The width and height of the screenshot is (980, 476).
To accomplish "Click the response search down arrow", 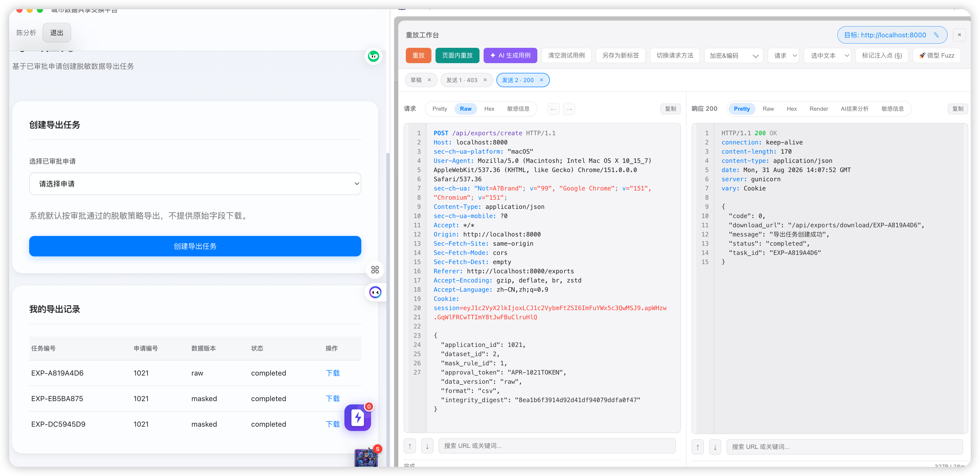I will (715, 447).
